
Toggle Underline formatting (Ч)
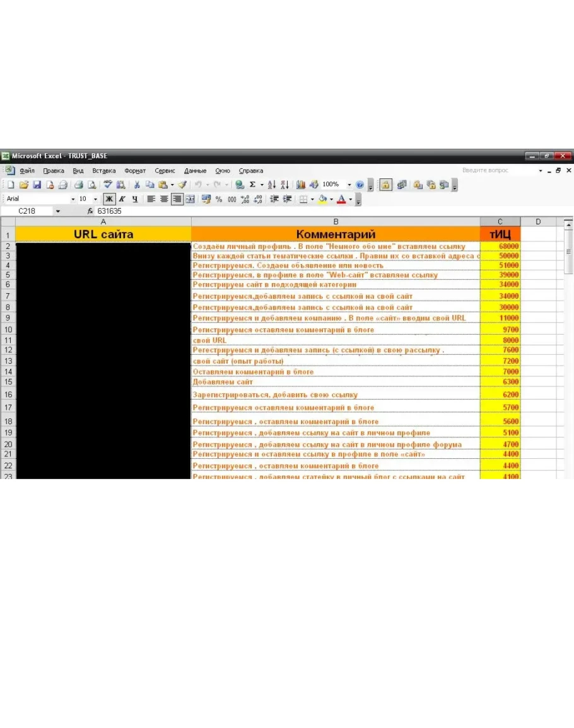click(x=134, y=199)
